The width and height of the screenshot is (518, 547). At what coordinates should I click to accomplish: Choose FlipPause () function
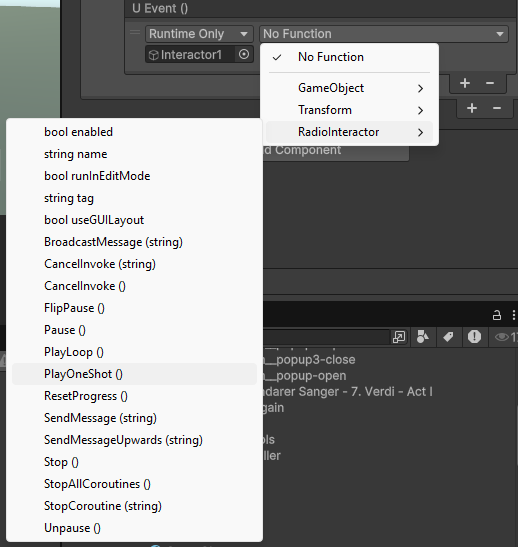(x=134, y=308)
